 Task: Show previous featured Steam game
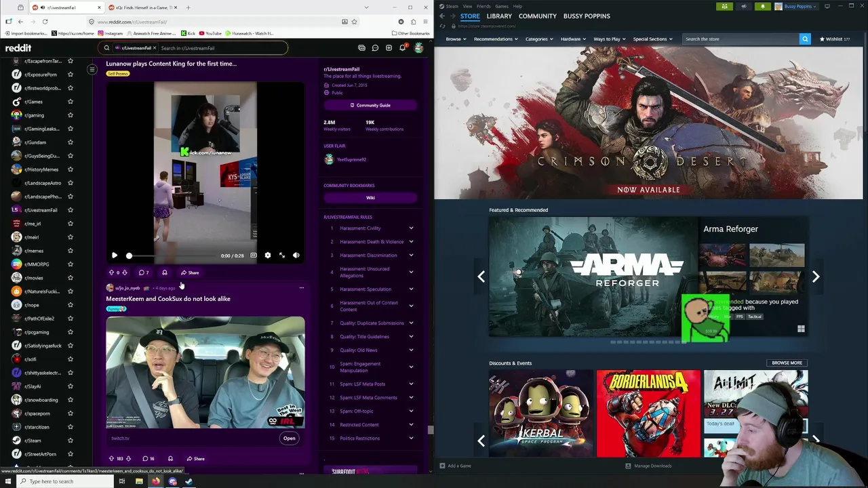481,277
